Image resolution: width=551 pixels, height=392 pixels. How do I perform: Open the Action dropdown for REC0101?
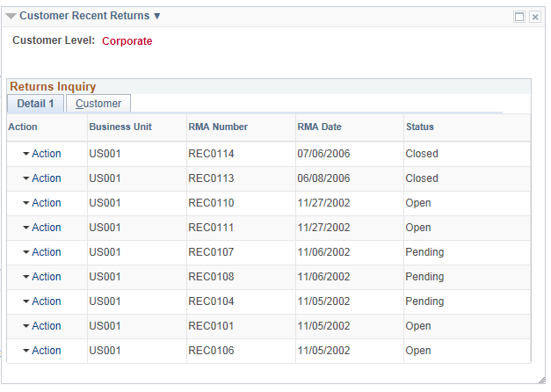point(42,326)
